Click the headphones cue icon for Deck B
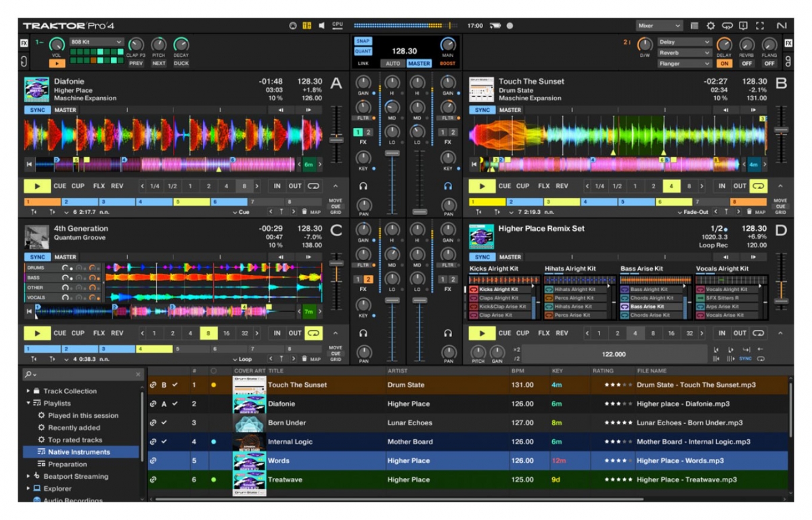The image size is (812, 520). (x=448, y=186)
